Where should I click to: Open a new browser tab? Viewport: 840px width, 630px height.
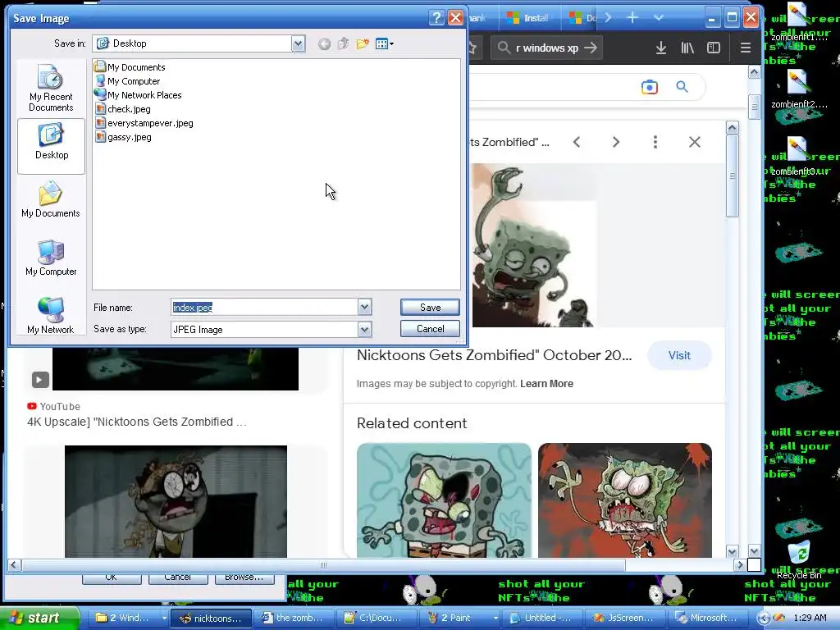632,18
